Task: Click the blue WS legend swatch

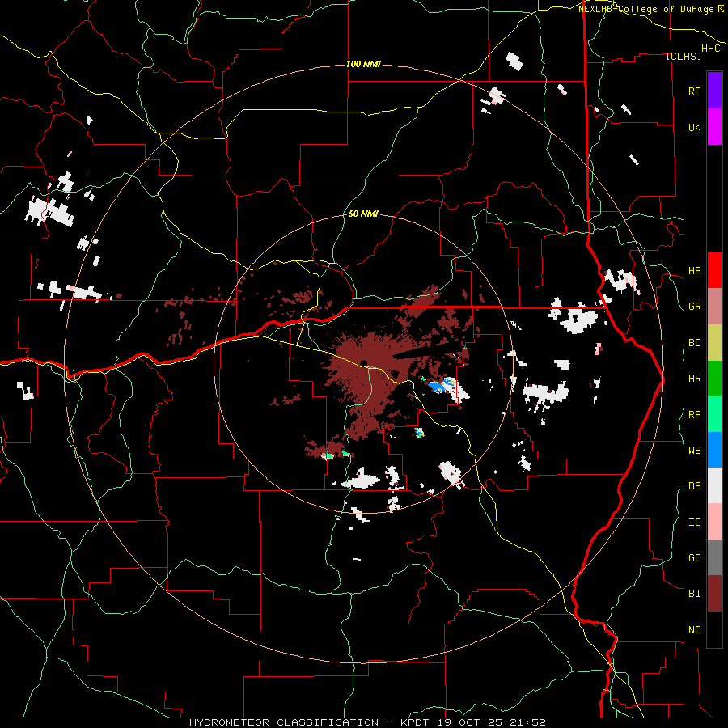Action: (x=714, y=450)
